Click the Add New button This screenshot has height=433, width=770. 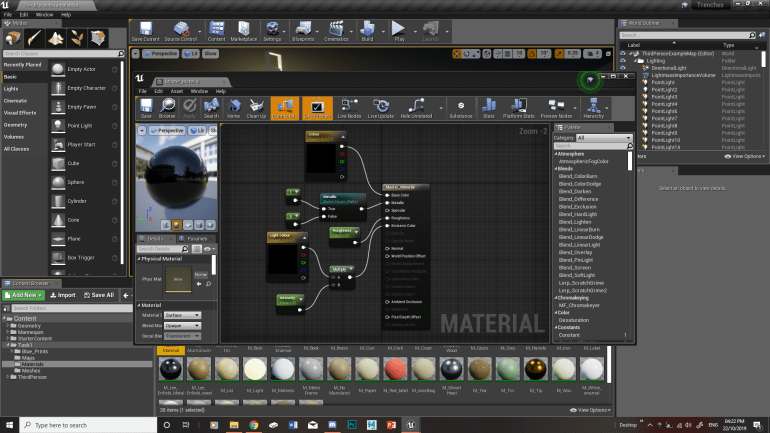coord(24,295)
